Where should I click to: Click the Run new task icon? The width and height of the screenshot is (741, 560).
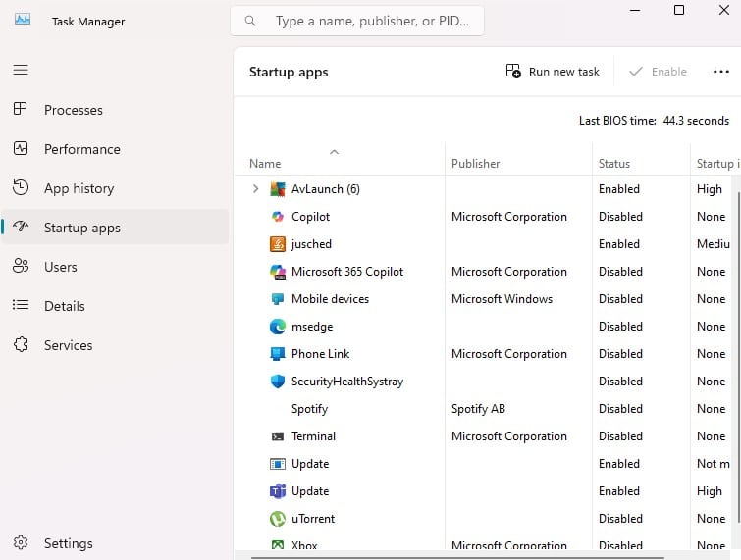tap(513, 71)
